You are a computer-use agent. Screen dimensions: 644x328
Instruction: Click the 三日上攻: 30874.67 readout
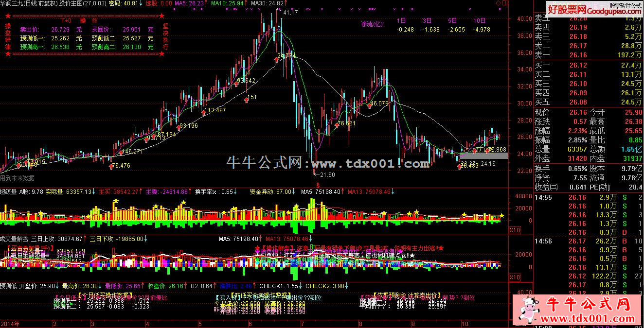[x=58, y=239]
